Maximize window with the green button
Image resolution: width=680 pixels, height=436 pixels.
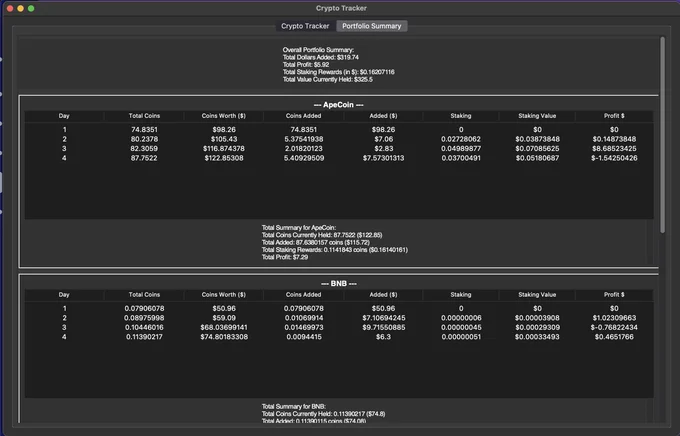(31, 8)
